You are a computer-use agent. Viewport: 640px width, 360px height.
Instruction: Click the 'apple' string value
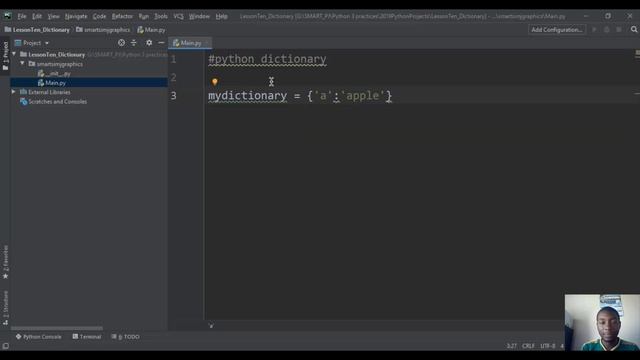[x=363, y=96]
